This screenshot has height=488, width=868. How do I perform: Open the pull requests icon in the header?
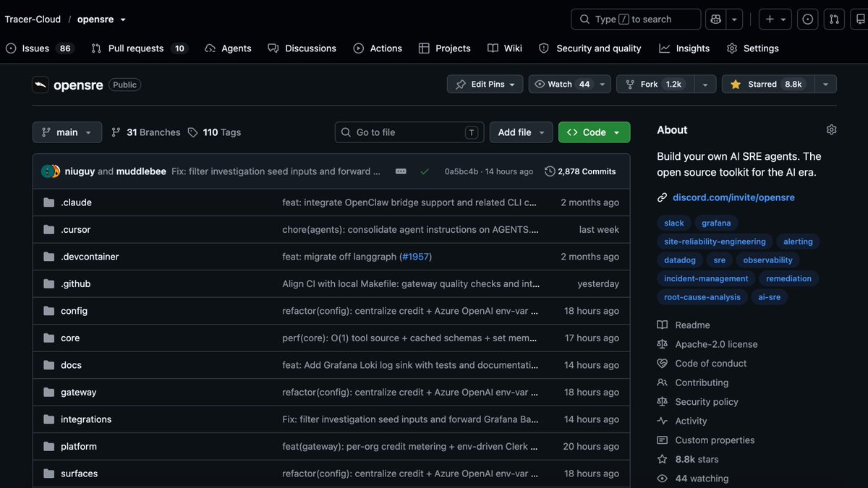tap(834, 20)
